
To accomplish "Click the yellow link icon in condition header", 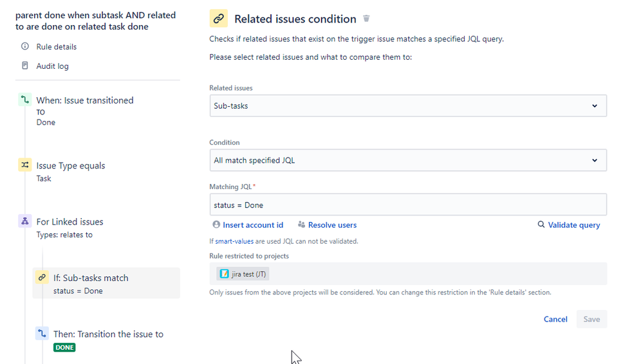I will point(218,19).
